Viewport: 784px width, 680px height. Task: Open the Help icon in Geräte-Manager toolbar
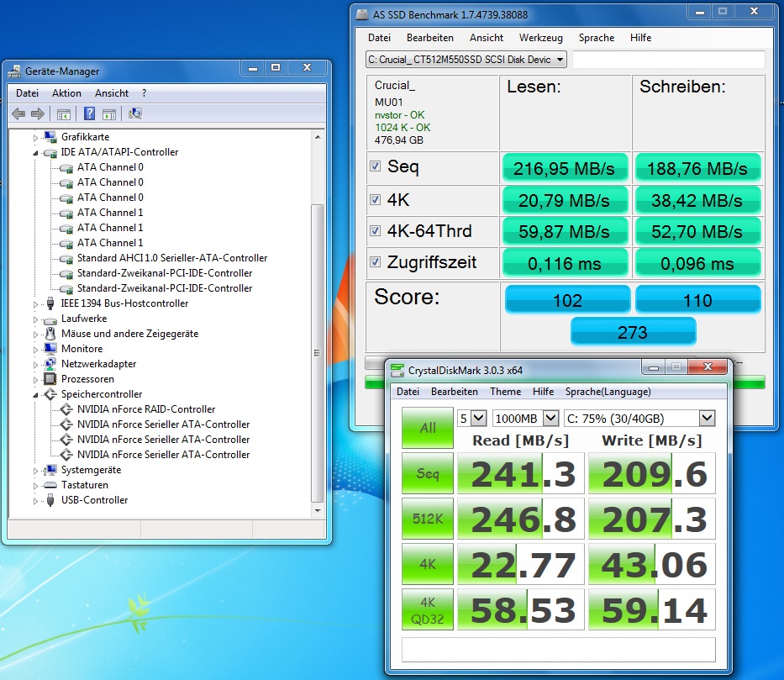click(89, 113)
